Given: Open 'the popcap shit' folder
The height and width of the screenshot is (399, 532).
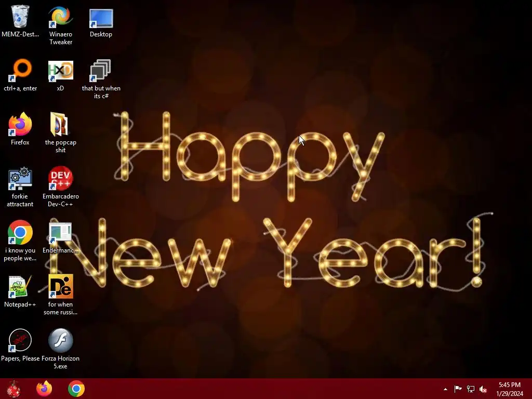Looking at the screenshot, I should [60, 124].
